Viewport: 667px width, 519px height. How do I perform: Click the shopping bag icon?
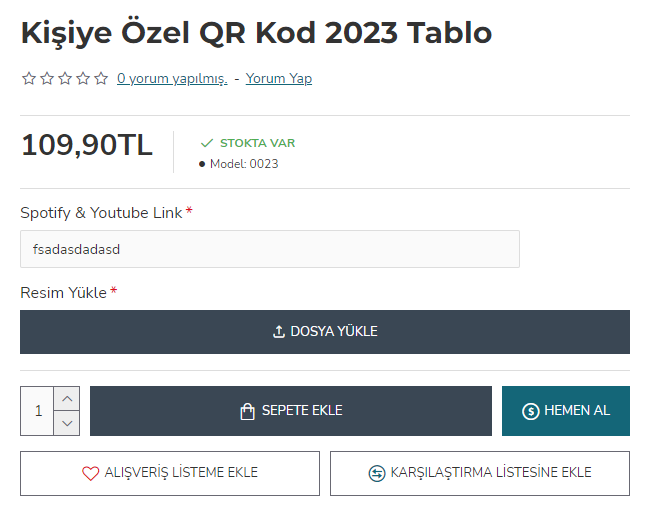point(248,411)
